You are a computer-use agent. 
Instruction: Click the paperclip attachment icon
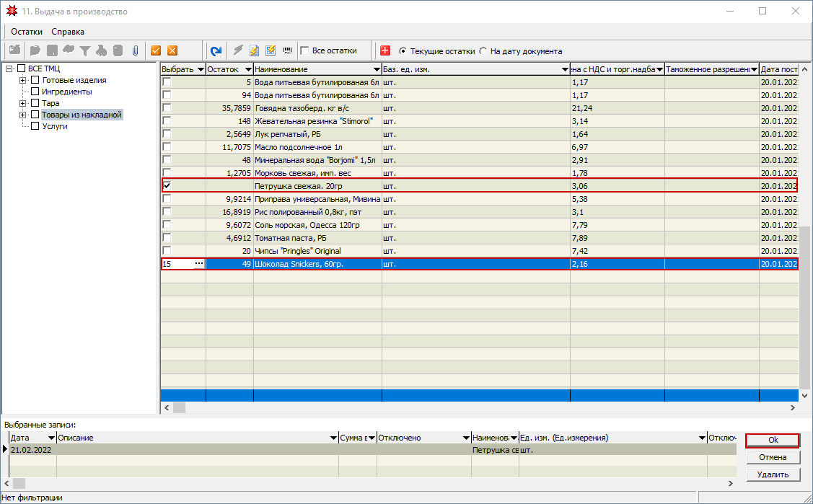click(x=134, y=50)
